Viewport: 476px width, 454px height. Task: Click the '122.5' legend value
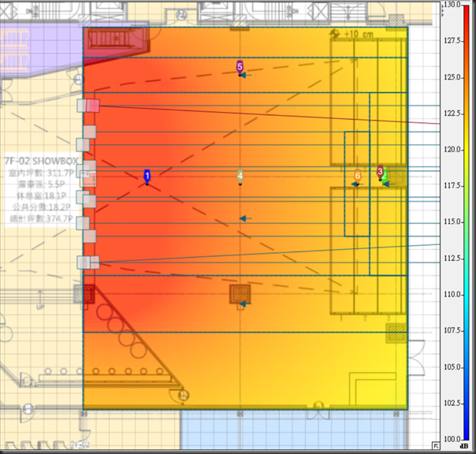click(x=452, y=113)
